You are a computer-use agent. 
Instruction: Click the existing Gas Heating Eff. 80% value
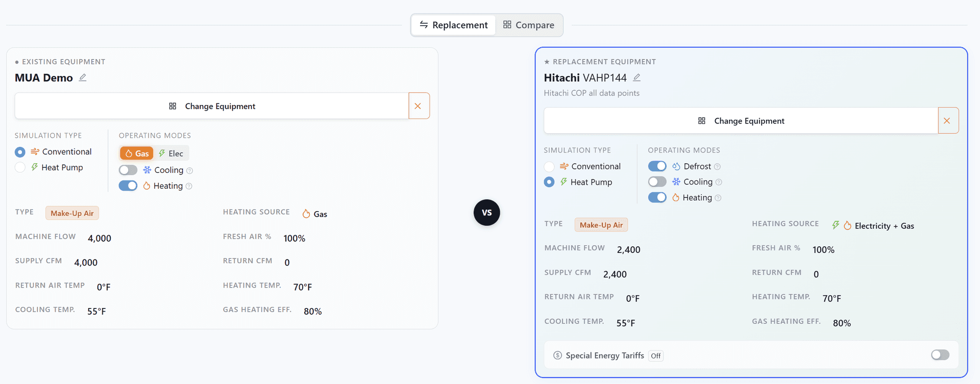pos(313,312)
